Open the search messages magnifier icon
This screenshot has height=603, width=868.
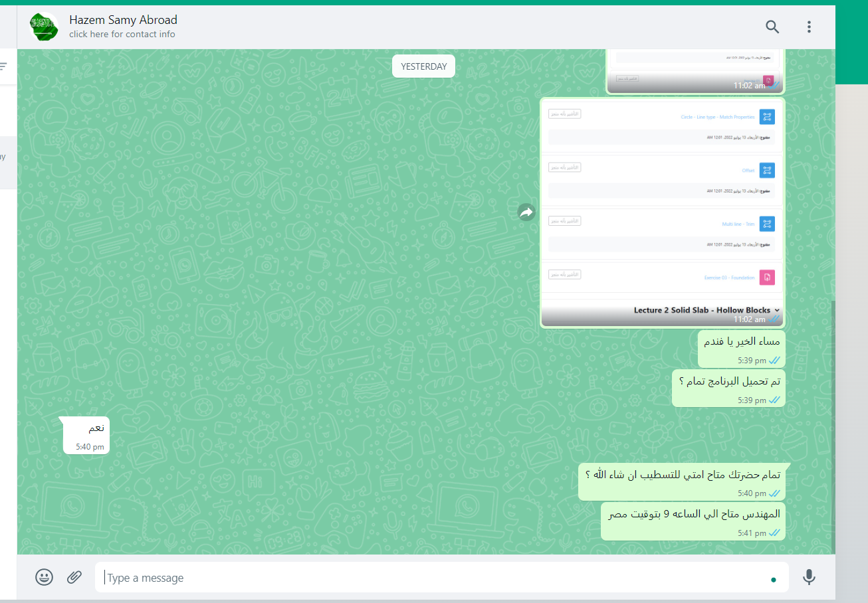772,27
